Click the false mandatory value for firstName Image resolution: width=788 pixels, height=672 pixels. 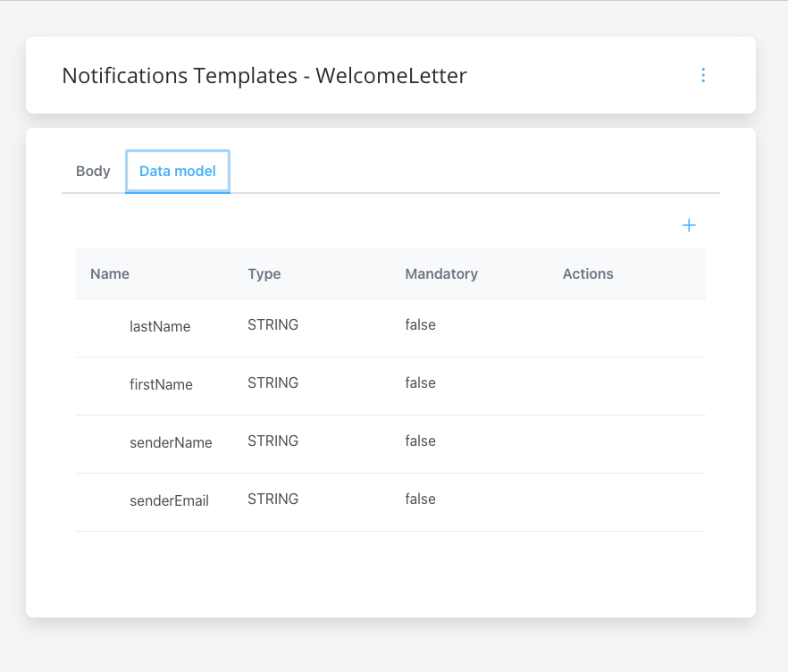[x=420, y=383]
